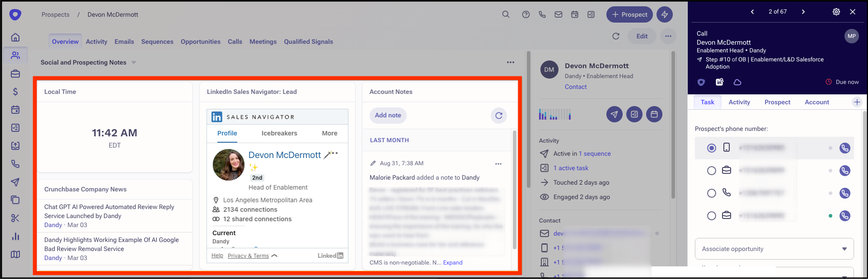Viewport: 868px width, 279px height.
Task: Open Privacy & Terms link in LinkedIn tile
Action: 248,256
